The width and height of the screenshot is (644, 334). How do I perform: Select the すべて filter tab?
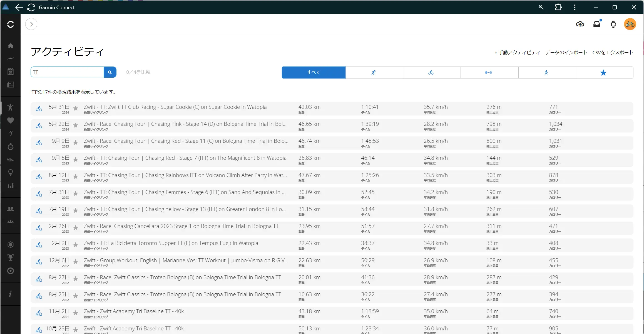click(x=314, y=72)
